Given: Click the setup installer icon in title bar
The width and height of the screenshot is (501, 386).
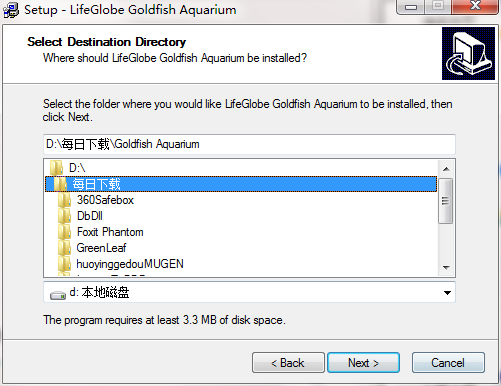Looking at the screenshot, I should [x=11, y=10].
